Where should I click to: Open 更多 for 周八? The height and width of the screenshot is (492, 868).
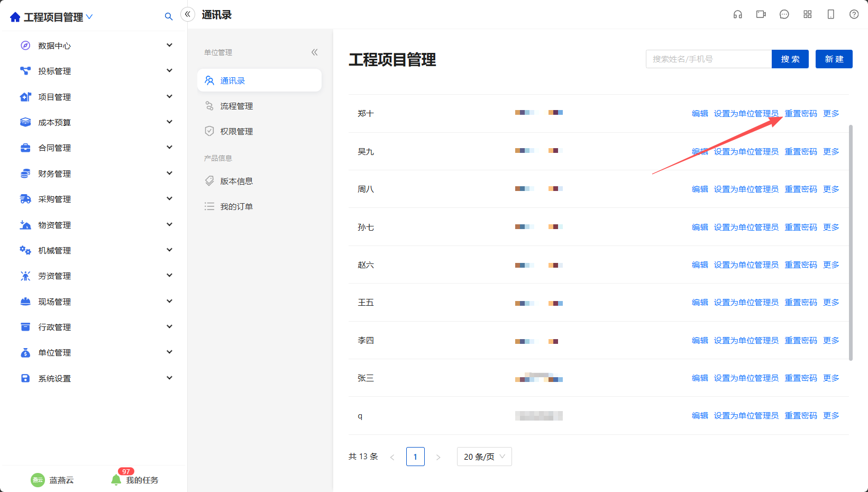(831, 189)
